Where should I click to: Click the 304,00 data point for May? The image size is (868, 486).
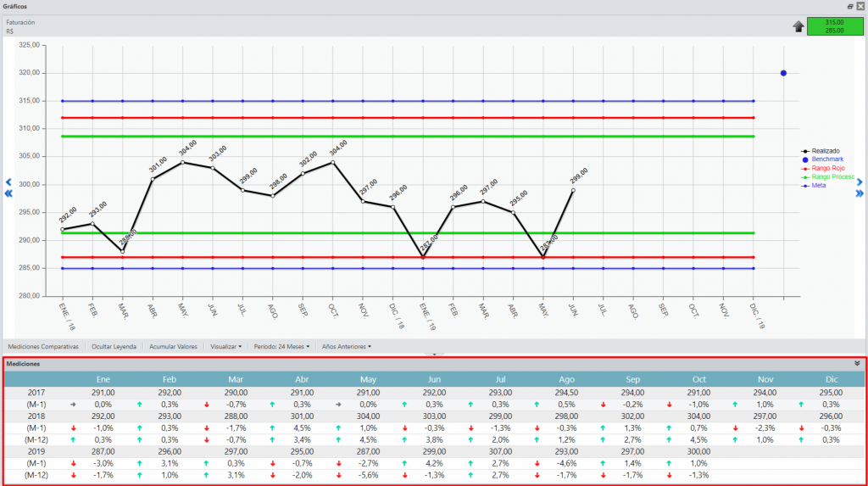point(183,162)
